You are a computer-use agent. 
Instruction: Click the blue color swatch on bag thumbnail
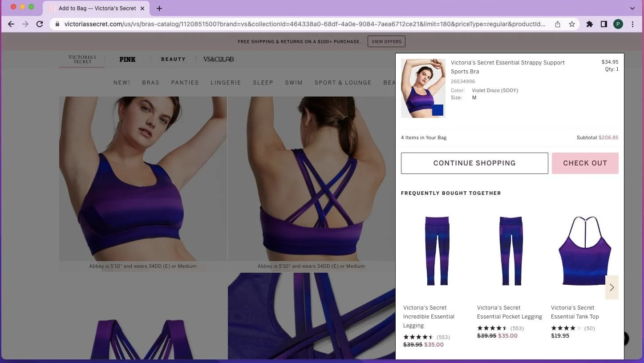click(x=437, y=110)
